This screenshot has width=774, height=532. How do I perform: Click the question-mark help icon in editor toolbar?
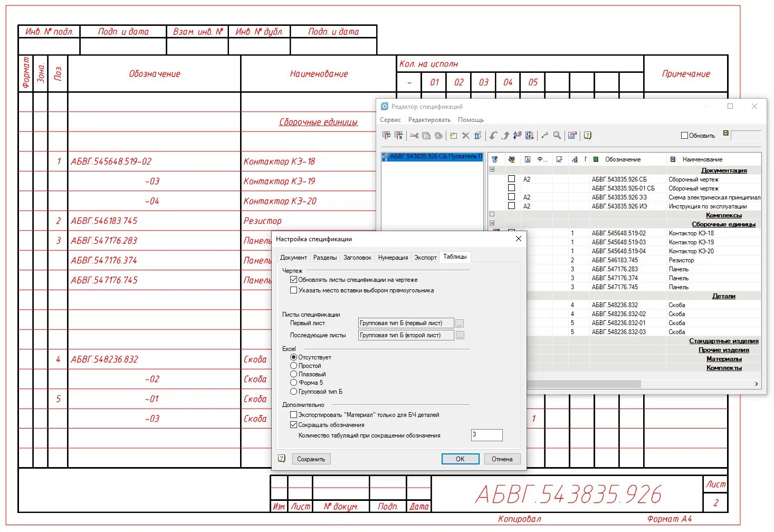pyautogui.click(x=587, y=136)
